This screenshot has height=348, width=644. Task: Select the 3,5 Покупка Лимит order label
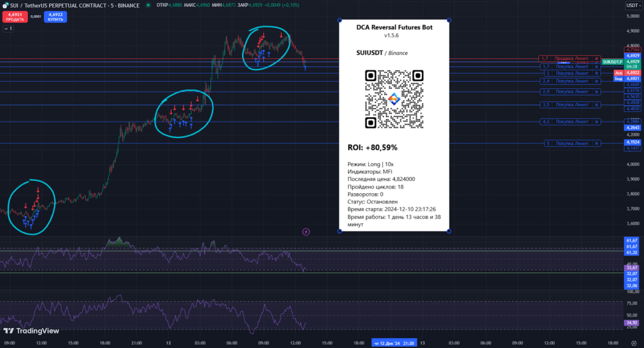[x=572, y=105]
